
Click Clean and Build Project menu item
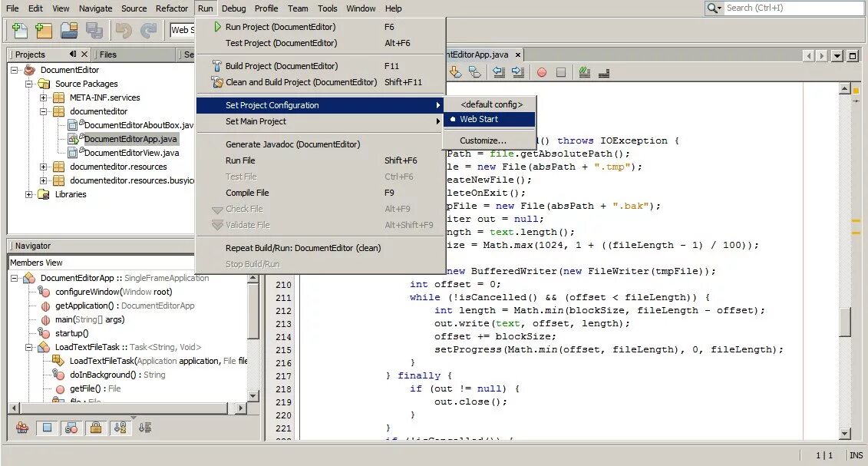(321, 82)
